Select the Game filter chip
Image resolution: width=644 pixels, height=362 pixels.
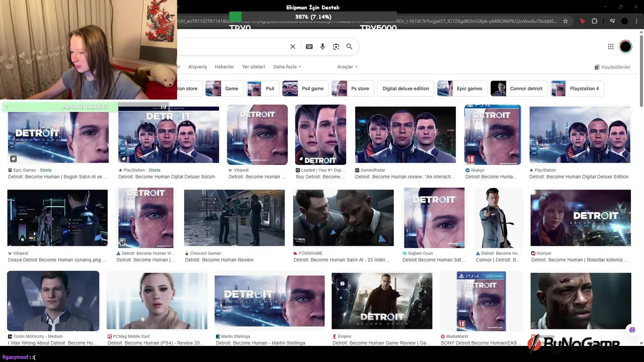[224, 88]
